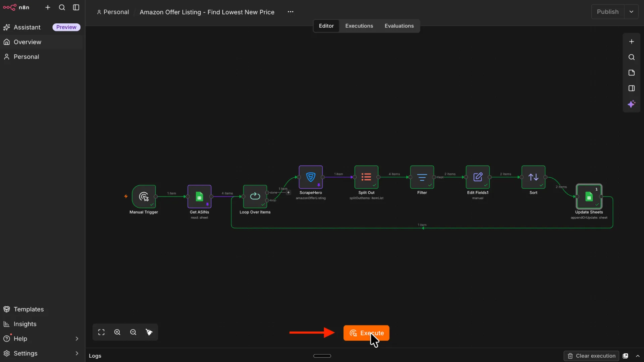The height and width of the screenshot is (362, 644).
Task: Fit workflow to view icon
Action: pyautogui.click(x=101, y=332)
